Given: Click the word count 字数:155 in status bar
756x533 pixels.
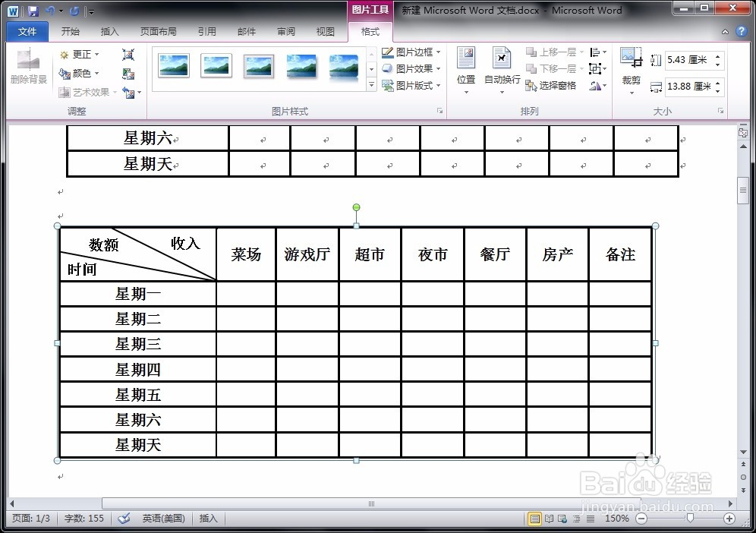Looking at the screenshot, I should pos(83,519).
